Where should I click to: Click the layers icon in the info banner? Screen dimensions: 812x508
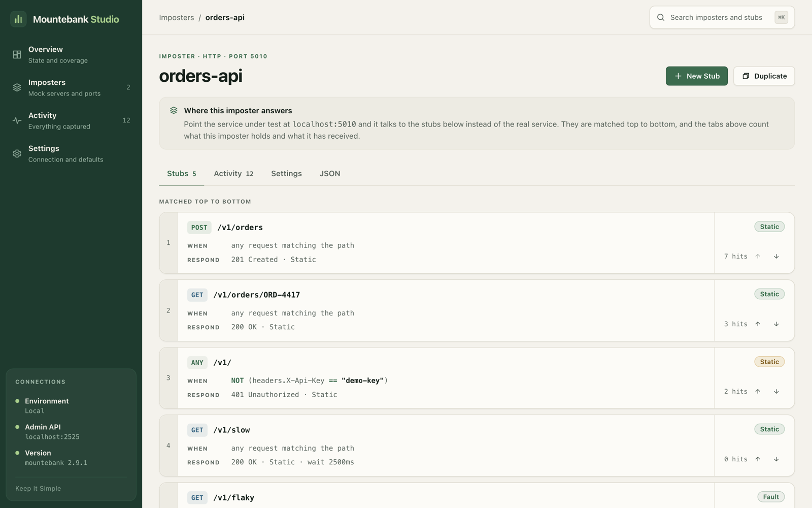pyautogui.click(x=174, y=110)
